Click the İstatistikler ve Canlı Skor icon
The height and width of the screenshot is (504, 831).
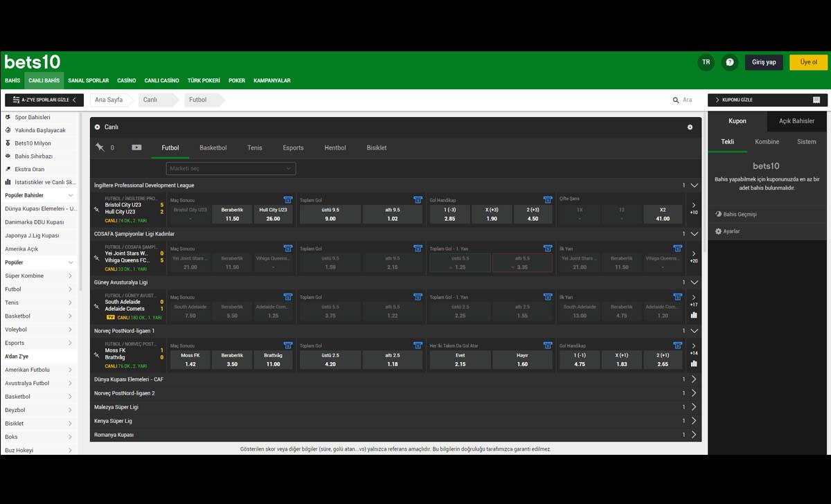[8, 182]
